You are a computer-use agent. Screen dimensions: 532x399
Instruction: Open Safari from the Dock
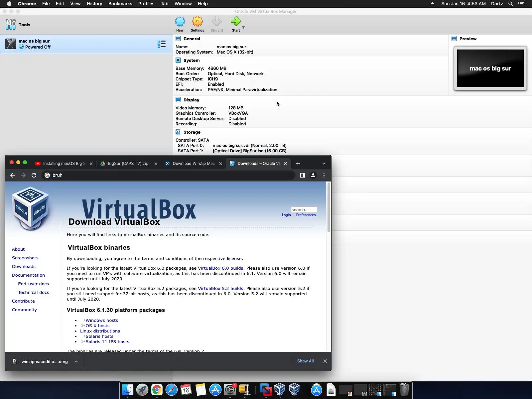172,390
